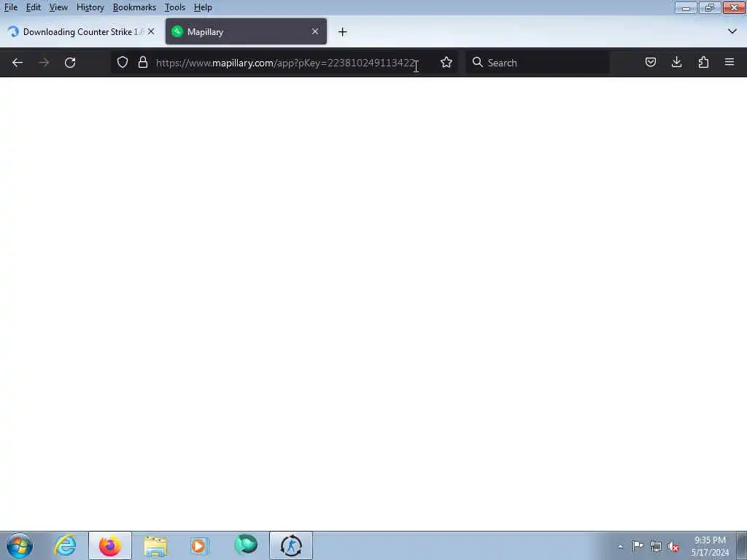Screen dimensions: 747x560
Task: Open Windows Explorer folder from taskbar
Action: (155, 545)
